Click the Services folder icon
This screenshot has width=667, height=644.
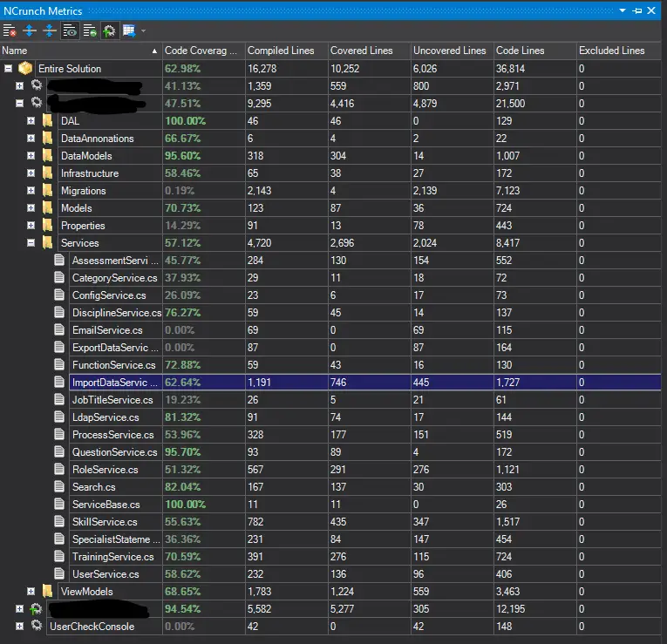pos(48,243)
